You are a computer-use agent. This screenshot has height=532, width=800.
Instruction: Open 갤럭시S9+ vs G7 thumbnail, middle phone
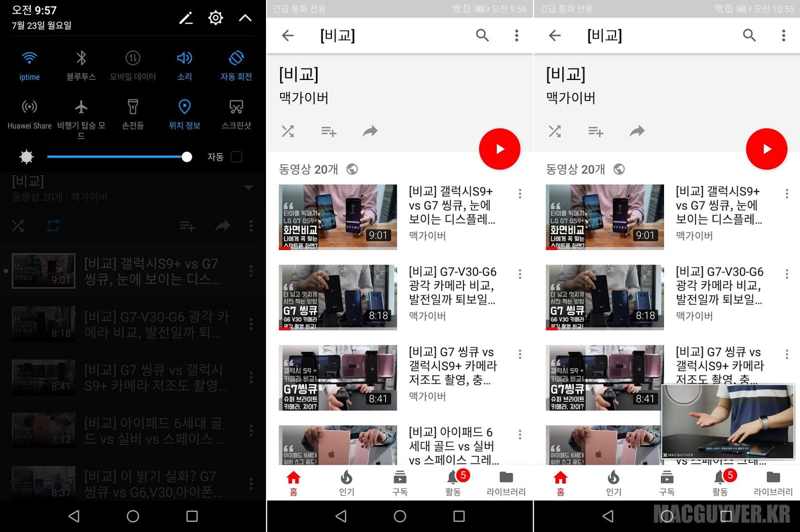[338, 217]
